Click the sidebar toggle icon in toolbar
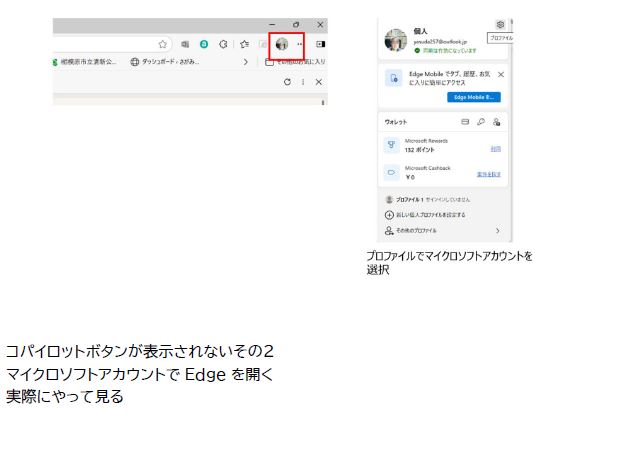The height and width of the screenshot is (467, 642). click(x=320, y=44)
